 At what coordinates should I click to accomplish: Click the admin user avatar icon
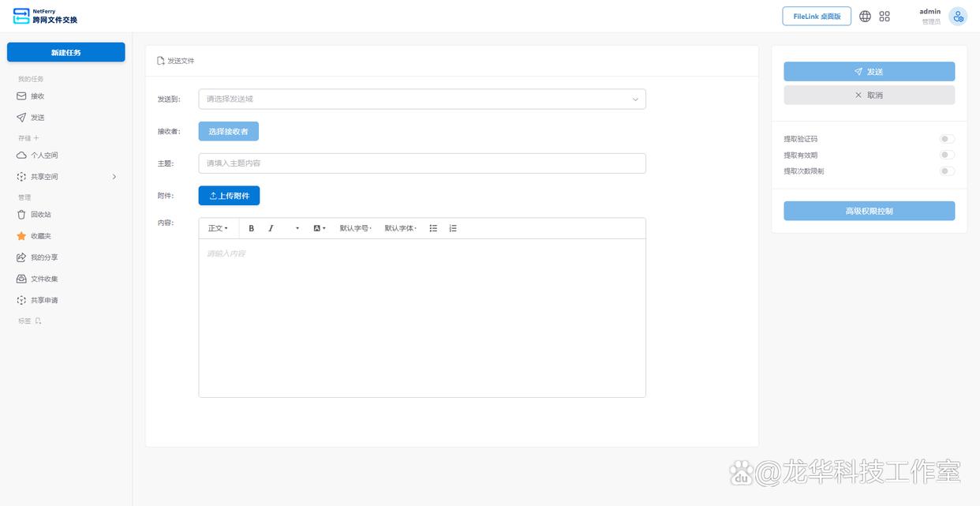pos(958,17)
